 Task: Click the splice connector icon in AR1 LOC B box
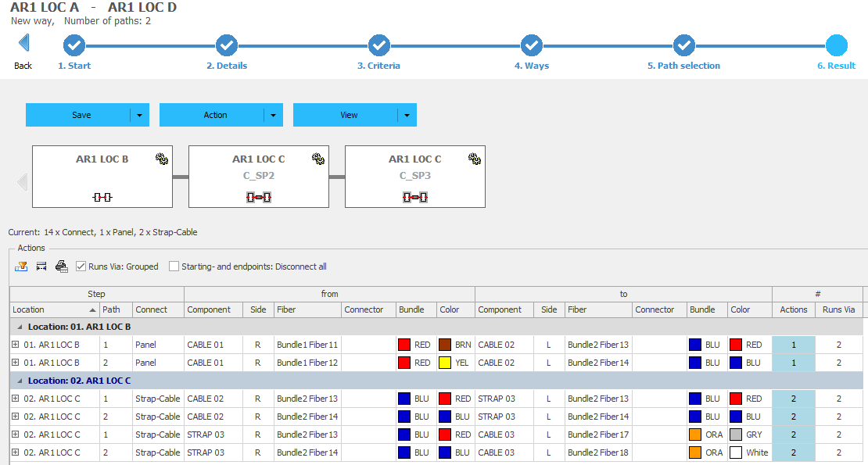click(102, 198)
